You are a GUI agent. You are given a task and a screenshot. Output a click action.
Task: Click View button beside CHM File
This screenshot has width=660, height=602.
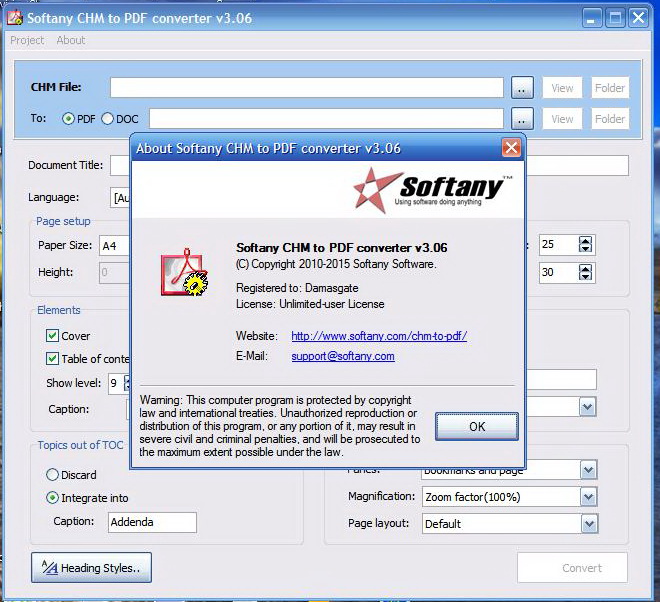[562, 88]
